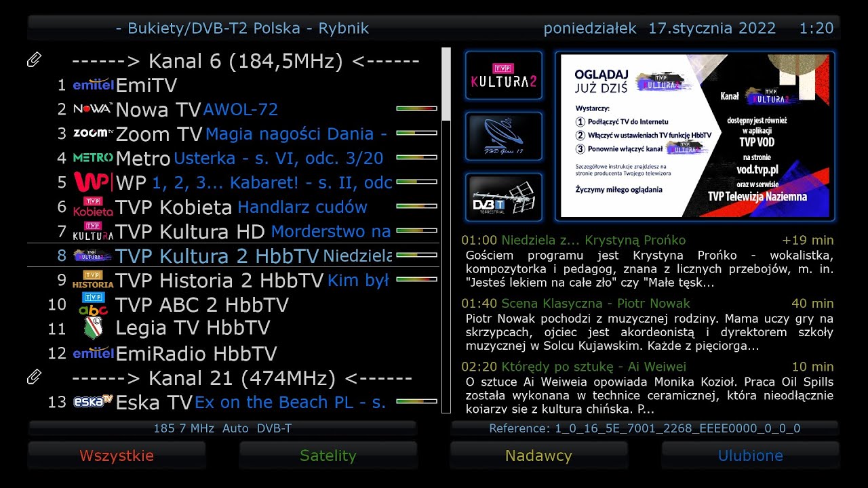The width and height of the screenshot is (868, 488).
Task: Select channel 3 Zoom TV
Action: click(233, 134)
